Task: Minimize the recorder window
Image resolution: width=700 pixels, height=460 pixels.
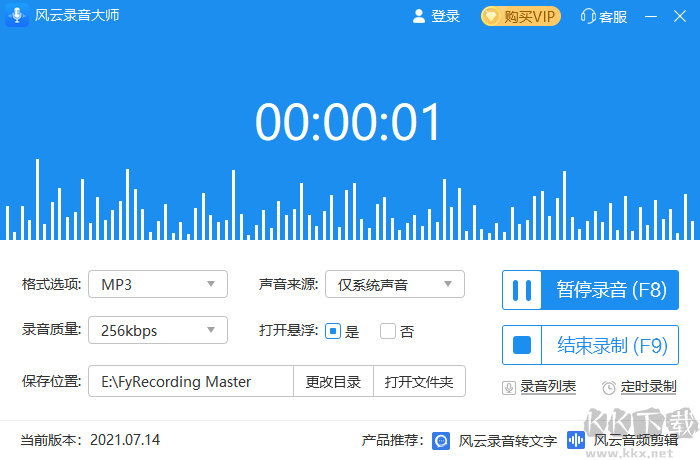Action: tap(651, 17)
